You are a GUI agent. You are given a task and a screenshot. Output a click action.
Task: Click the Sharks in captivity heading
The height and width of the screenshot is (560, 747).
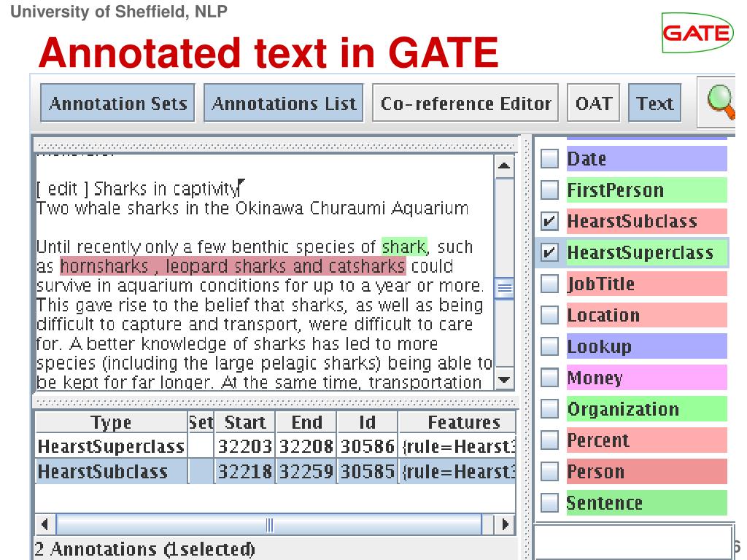point(167,189)
